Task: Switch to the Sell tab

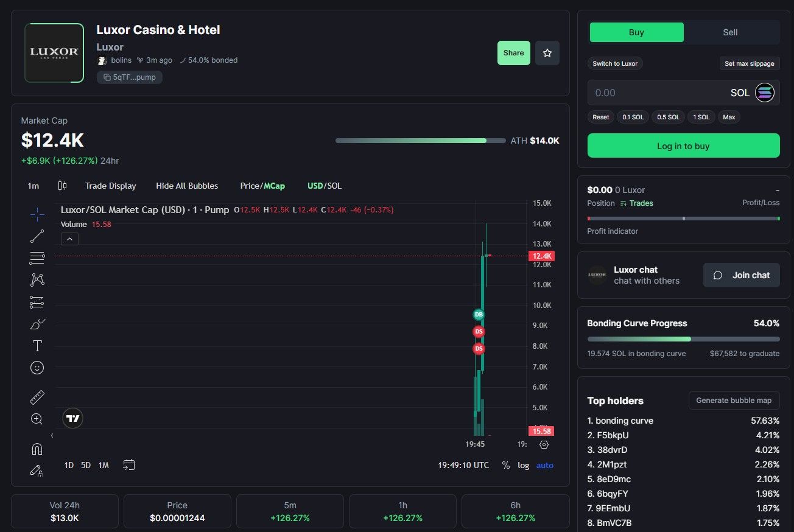Action: click(730, 32)
